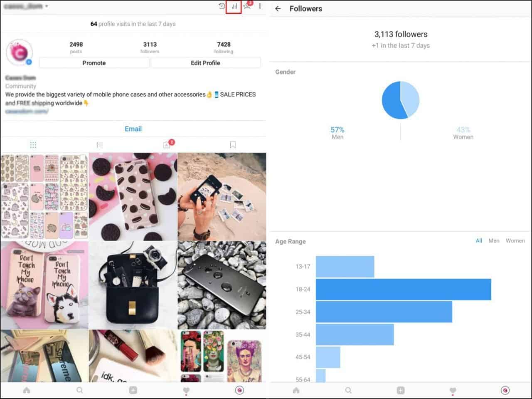The image size is (532, 399).
Task: Open the activity heart icon with notification dot
Action: pyautogui.click(x=186, y=390)
